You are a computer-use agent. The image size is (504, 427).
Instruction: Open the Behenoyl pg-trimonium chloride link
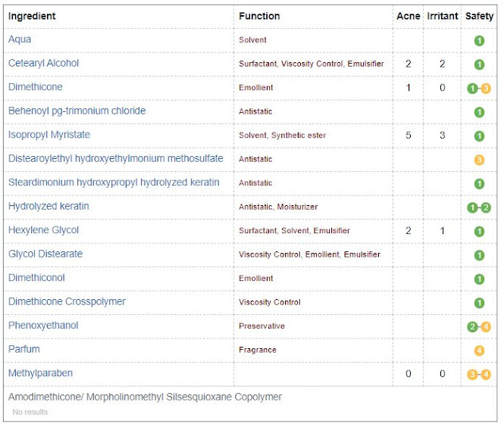77,111
